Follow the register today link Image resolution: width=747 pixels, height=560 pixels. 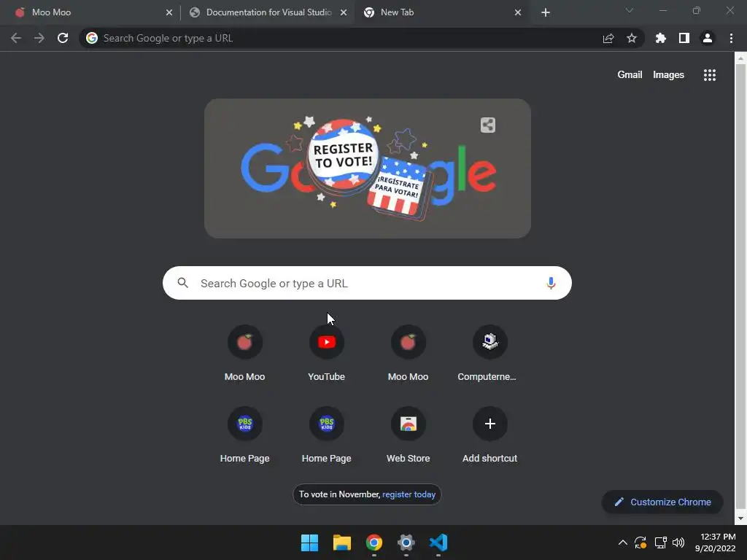click(x=409, y=494)
